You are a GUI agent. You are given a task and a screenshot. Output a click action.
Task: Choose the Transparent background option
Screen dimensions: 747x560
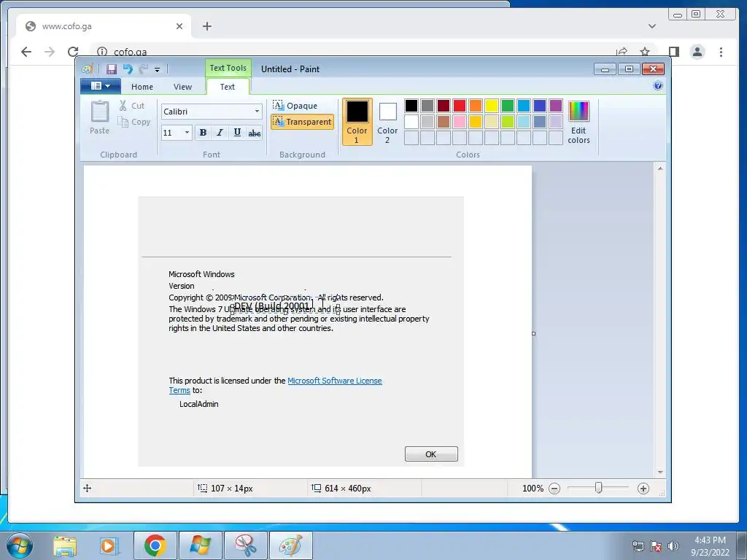tap(302, 122)
